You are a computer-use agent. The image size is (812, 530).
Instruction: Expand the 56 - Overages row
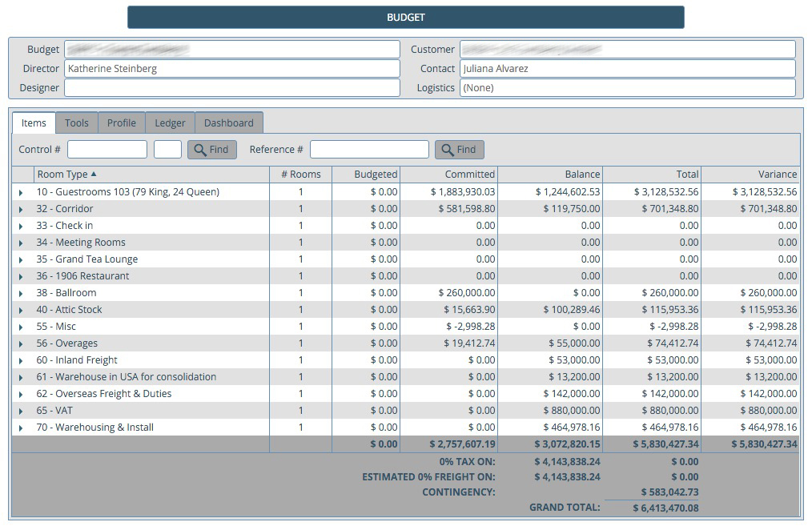coord(21,343)
